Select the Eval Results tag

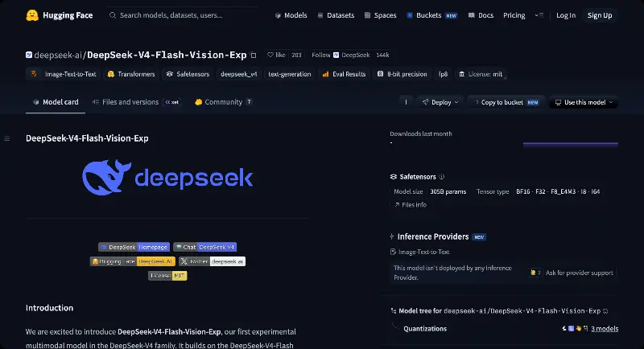pyautogui.click(x=345, y=74)
